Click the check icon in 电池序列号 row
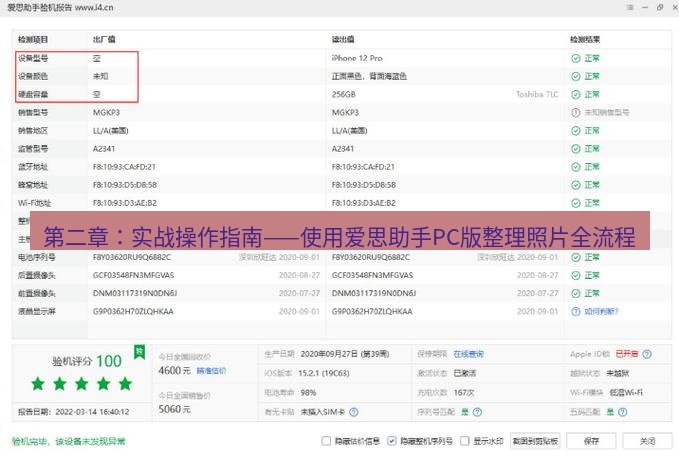The height and width of the screenshot is (460, 679). 576,258
